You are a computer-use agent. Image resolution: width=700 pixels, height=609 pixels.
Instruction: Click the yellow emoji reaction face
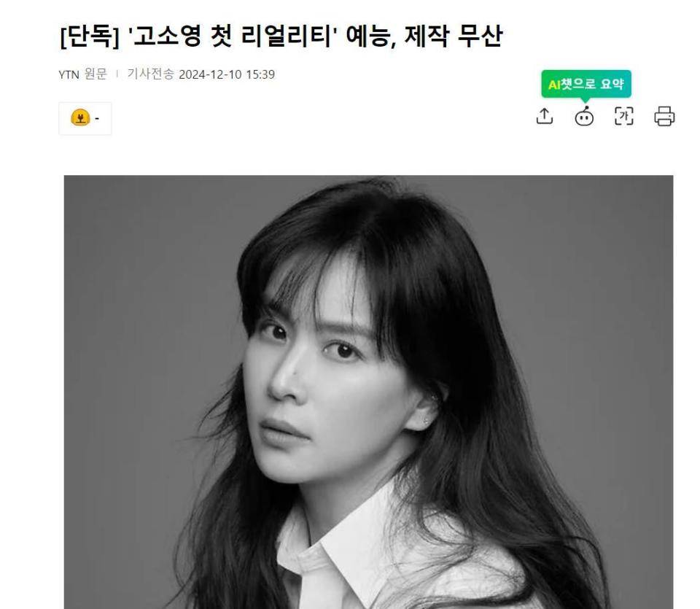pos(80,118)
